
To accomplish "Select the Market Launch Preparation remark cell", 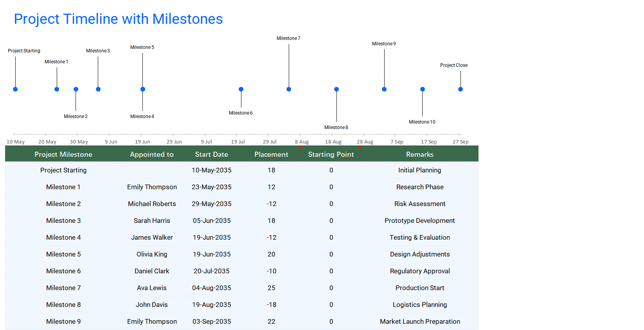I will (420, 321).
